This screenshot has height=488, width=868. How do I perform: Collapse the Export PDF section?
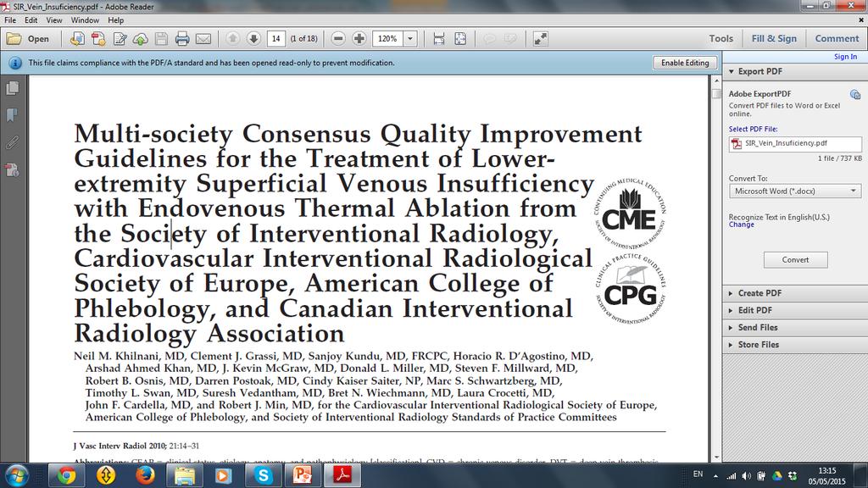tap(732, 71)
